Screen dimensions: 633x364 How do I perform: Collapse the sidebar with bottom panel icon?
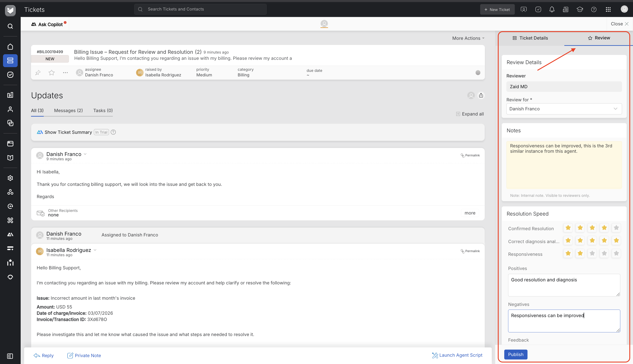tap(10, 356)
